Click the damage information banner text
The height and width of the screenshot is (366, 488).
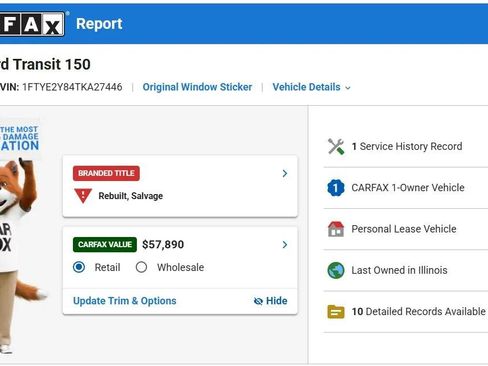[x=20, y=138]
